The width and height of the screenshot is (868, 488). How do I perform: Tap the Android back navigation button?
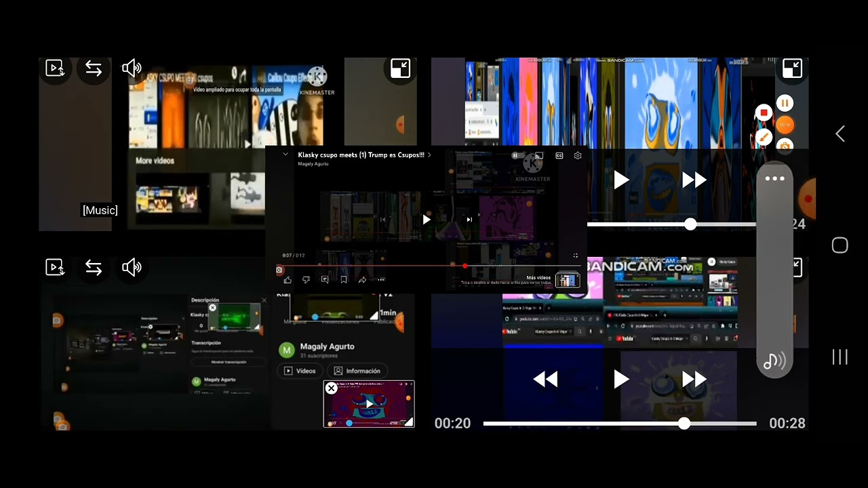(x=840, y=134)
